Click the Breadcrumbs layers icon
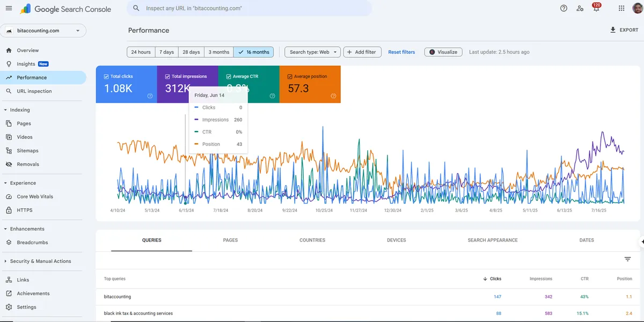This screenshot has width=644, height=322. click(9, 243)
